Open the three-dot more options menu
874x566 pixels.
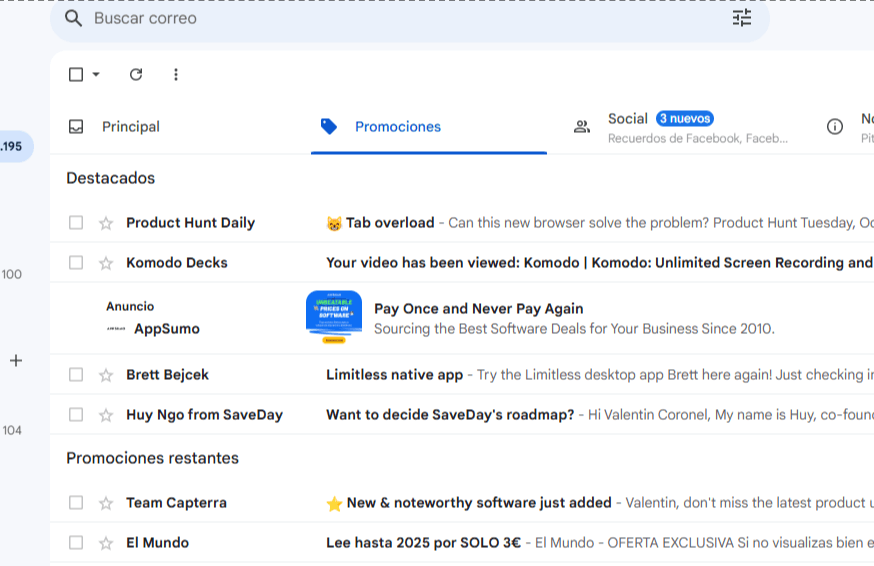point(176,74)
